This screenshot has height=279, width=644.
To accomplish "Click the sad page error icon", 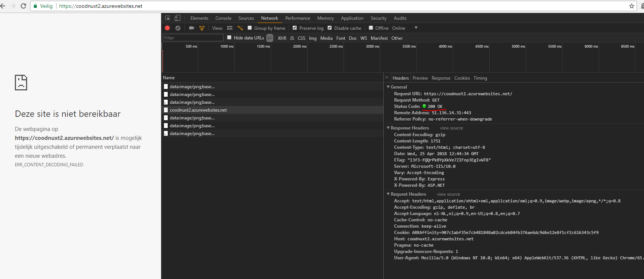I will click(21, 82).
